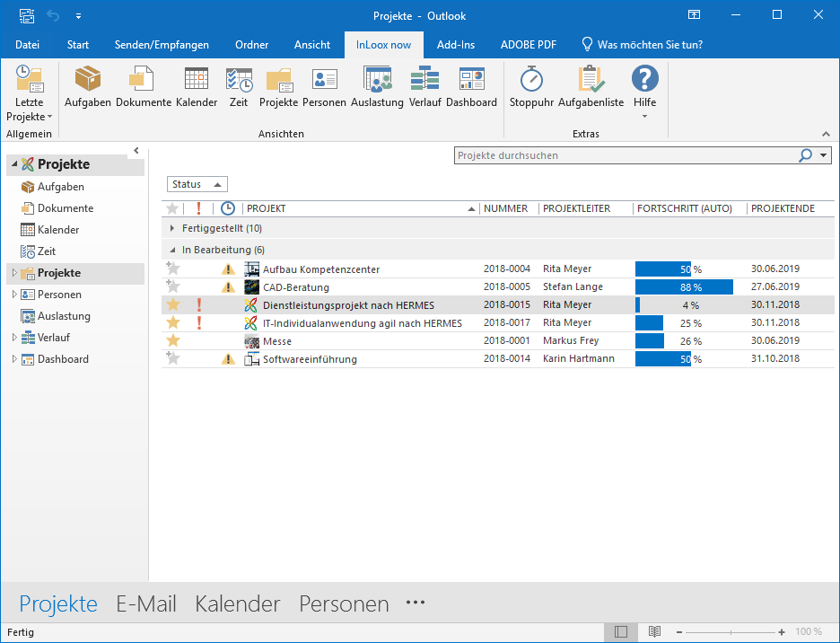
Task: Click the Hilfe question mark icon
Action: 645,78
